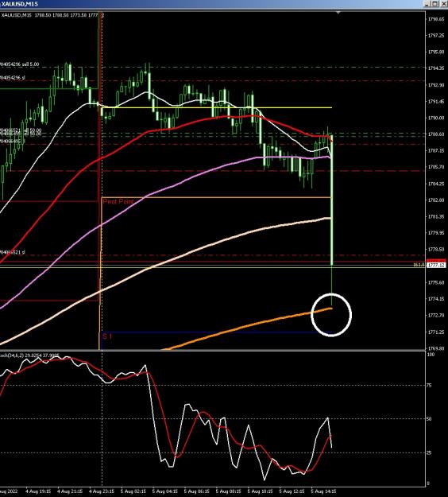This screenshot has height=497, width=448.
Task: Click the 161.8 Fibonacci level label
Action: [419, 265]
